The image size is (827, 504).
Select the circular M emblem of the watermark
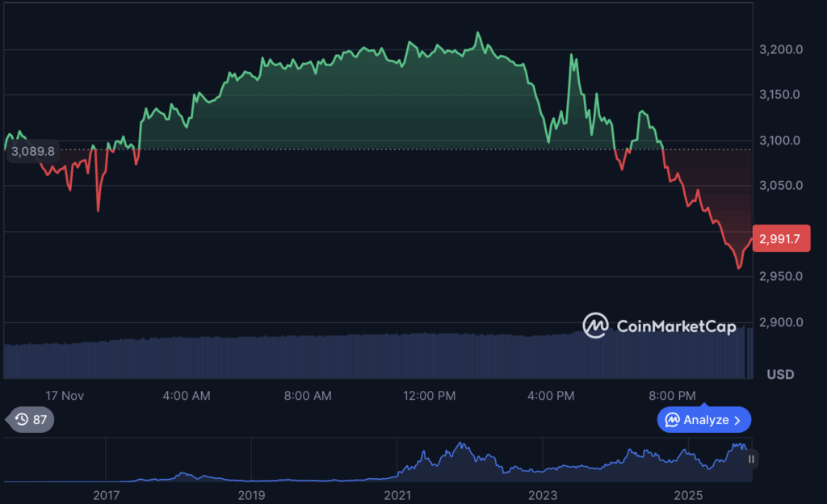596,326
